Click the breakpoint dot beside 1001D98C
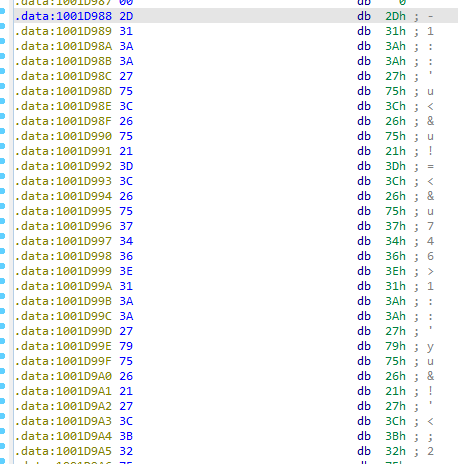458x464 pixels. [x=2, y=71]
